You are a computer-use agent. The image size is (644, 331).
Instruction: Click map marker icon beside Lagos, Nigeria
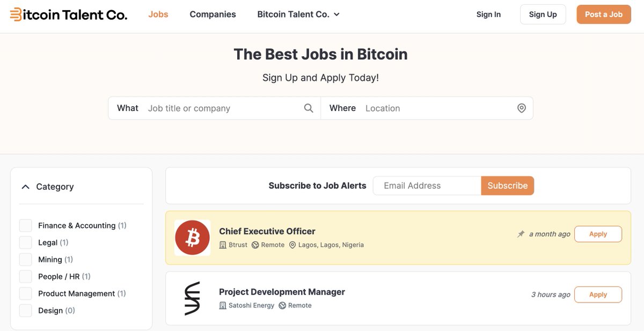click(x=292, y=245)
